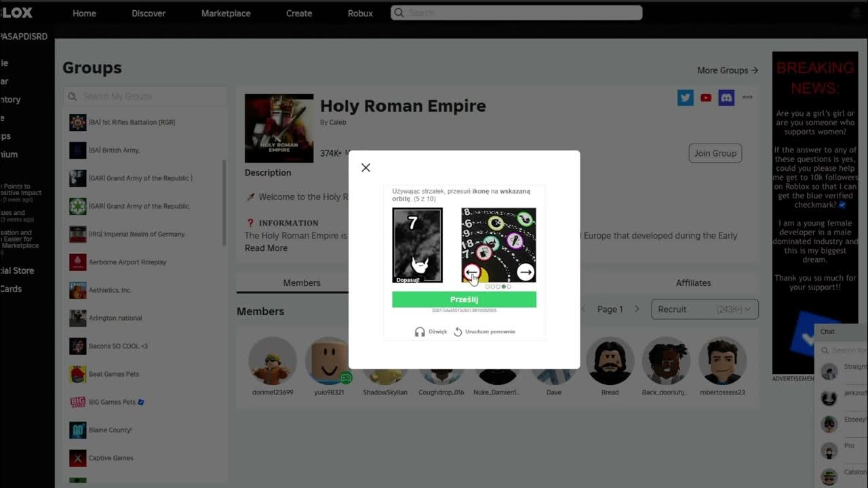Open the group's Twitter icon link
This screenshot has width=868, height=488.
point(686,98)
